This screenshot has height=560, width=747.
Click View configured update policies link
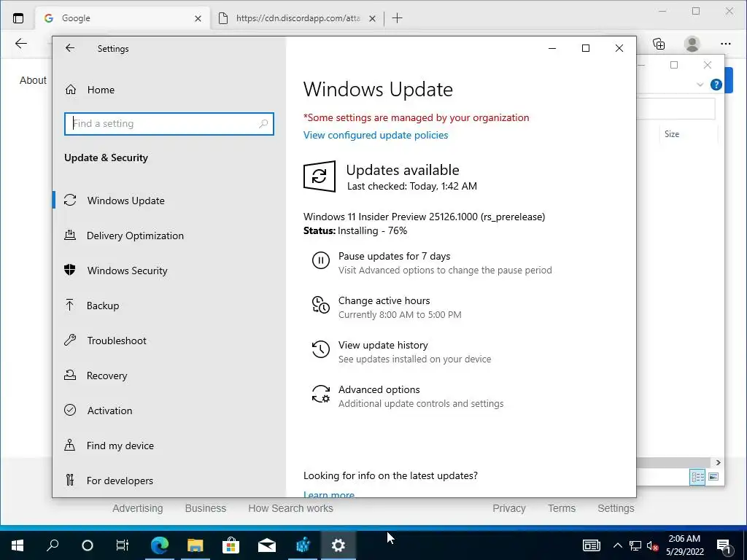tap(376, 135)
